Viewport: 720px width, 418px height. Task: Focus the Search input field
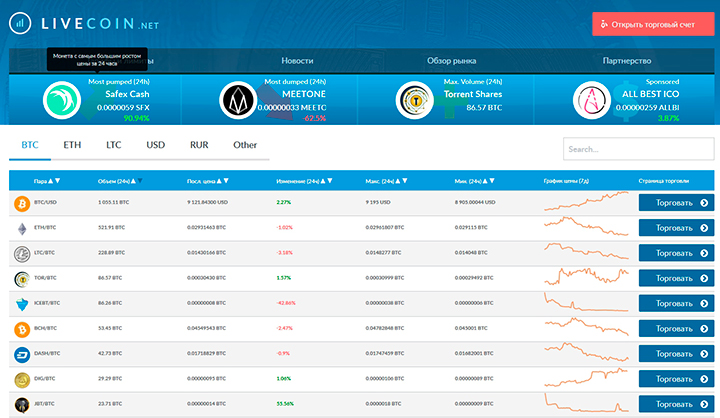[x=638, y=149]
